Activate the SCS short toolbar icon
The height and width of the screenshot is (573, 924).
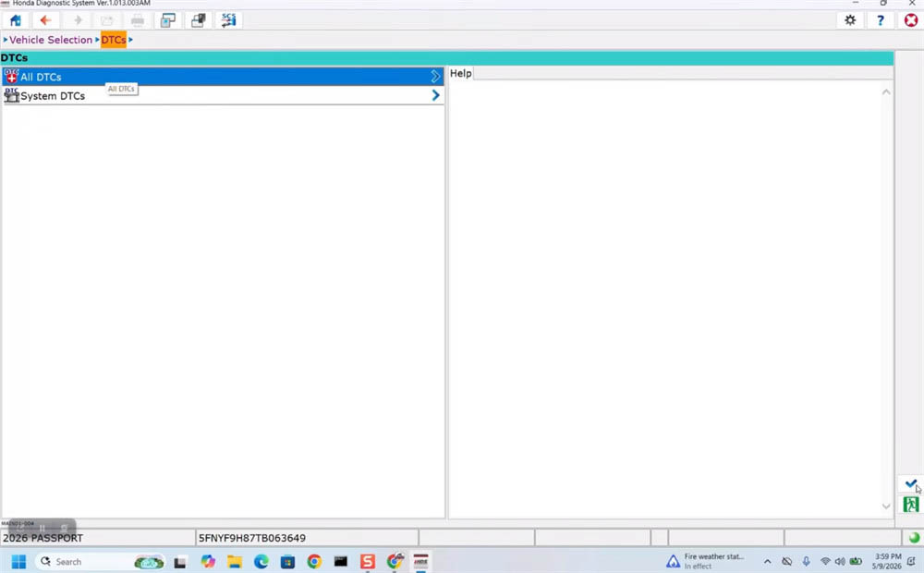228,20
